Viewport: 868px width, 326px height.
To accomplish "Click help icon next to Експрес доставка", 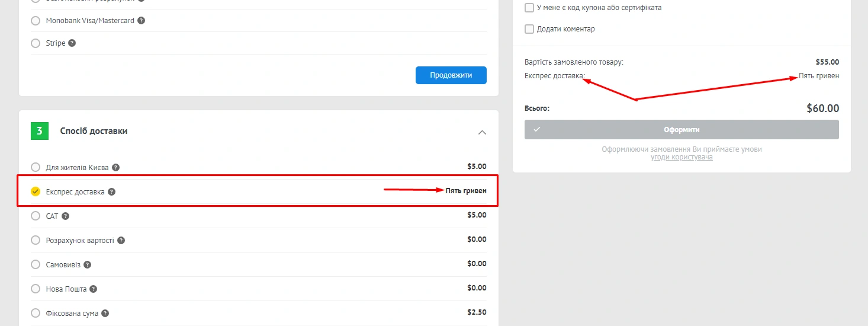I will [x=111, y=192].
